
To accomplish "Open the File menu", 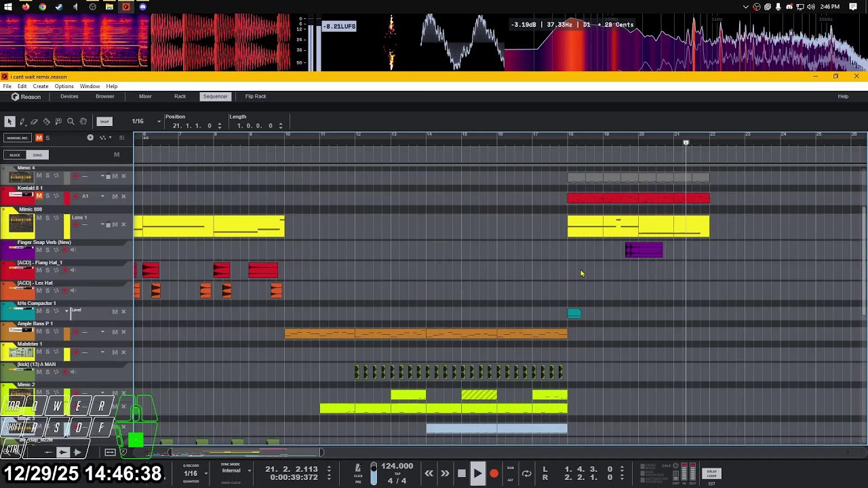I will pyautogui.click(x=7, y=86).
